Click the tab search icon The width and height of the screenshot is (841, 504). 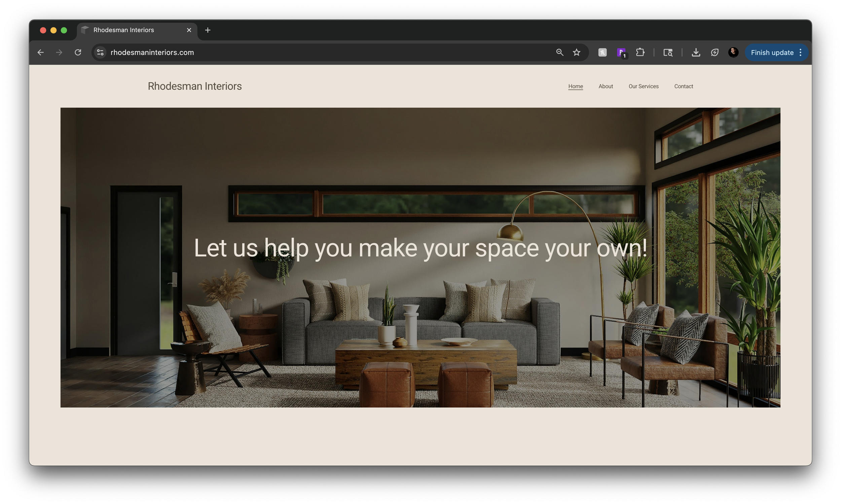pyautogui.click(x=668, y=52)
